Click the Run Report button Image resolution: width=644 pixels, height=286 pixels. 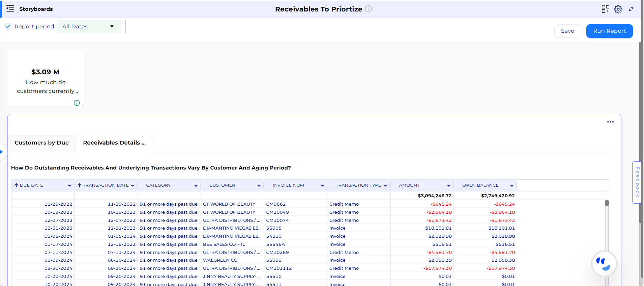click(x=609, y=31)
